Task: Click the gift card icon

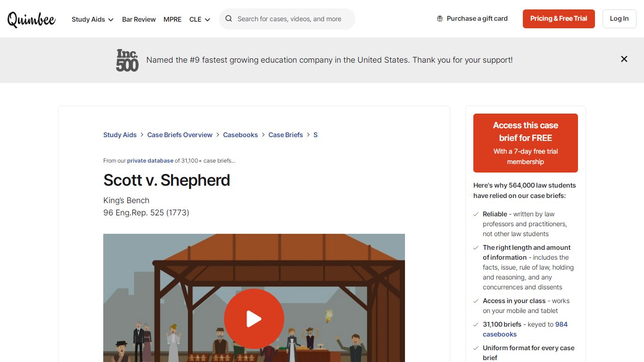Action: point(440,18)
